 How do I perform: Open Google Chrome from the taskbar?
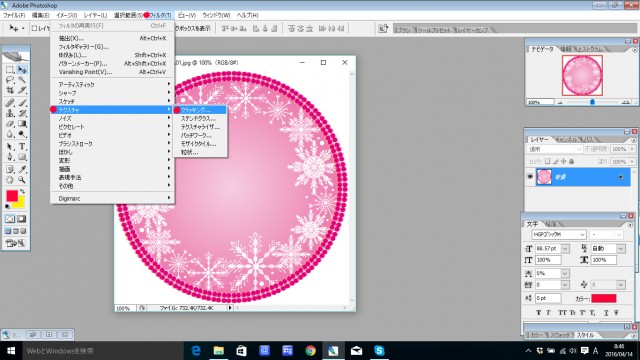click(x=310, y=351)
